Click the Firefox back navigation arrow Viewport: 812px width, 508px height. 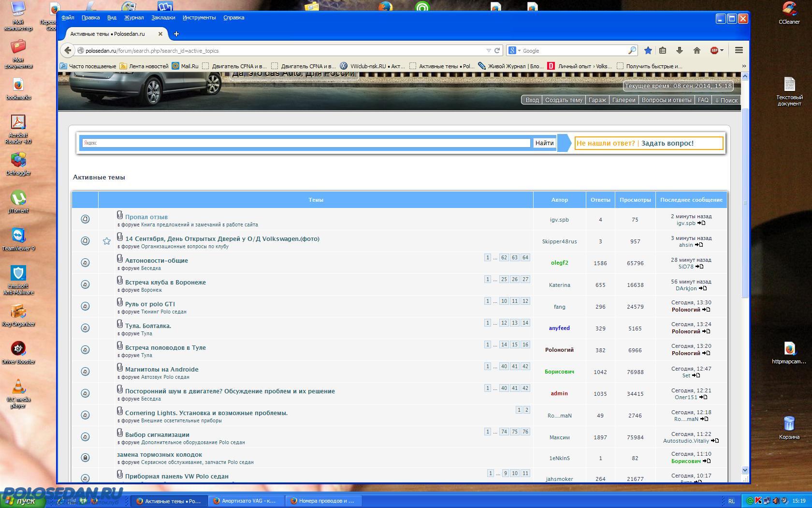click(68, 50)
